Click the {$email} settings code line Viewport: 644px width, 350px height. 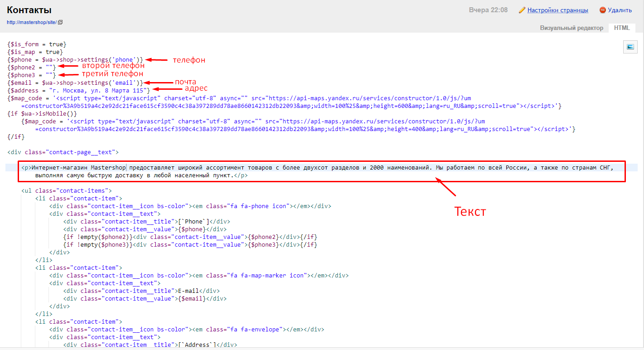point(75,83)
